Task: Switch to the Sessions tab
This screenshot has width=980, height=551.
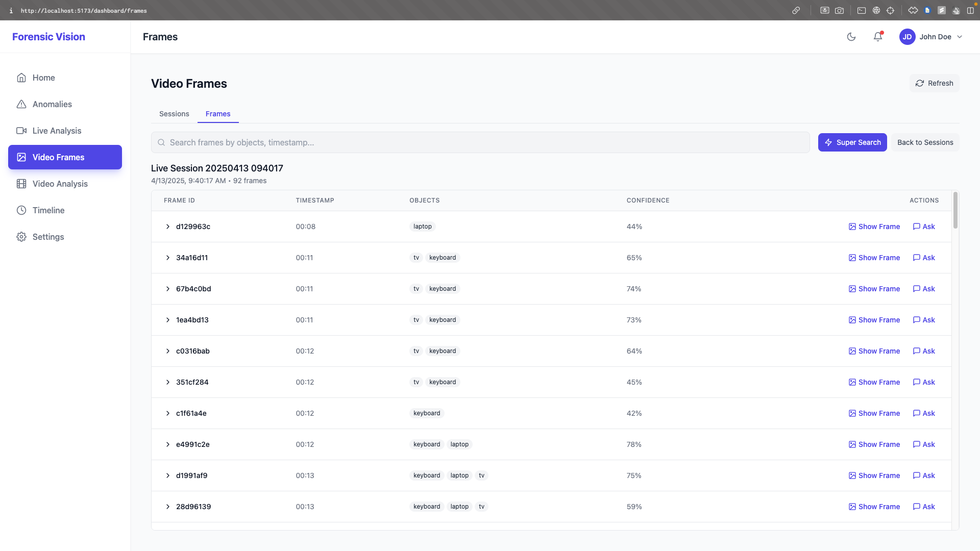Action: tap(174, 114)
